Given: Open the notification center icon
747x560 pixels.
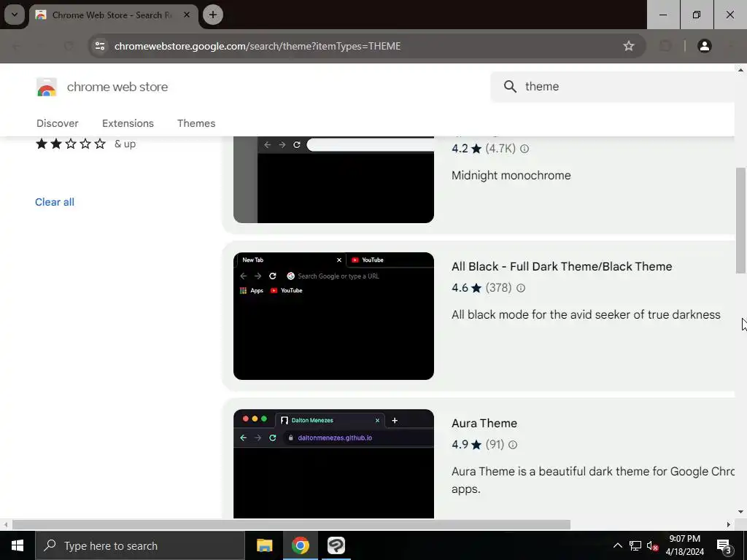Looking at the screenshot, I should coord(724,546).
